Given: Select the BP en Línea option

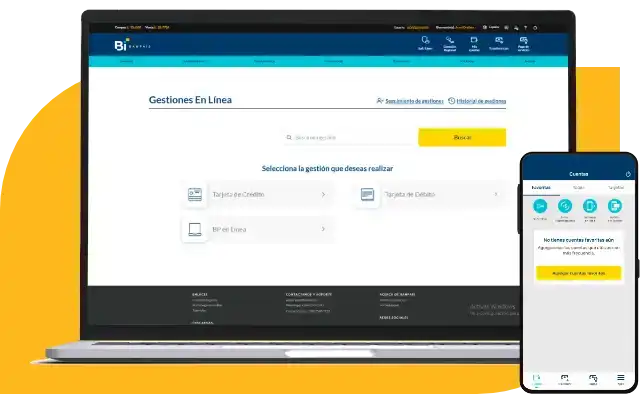Looking at the screenshot, I should click(x=258, y=229).
